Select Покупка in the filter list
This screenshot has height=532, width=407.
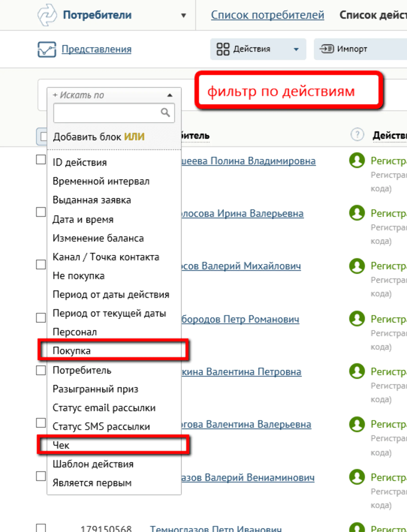pos(72,351)
